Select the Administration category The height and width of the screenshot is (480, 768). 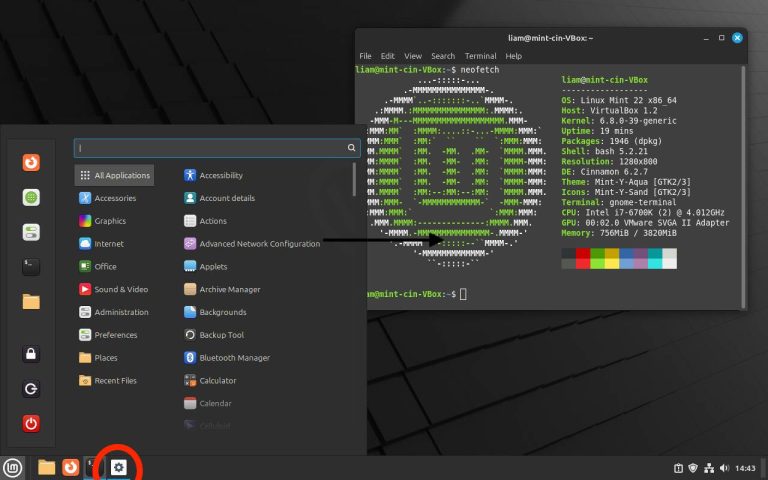pos(113,312)
